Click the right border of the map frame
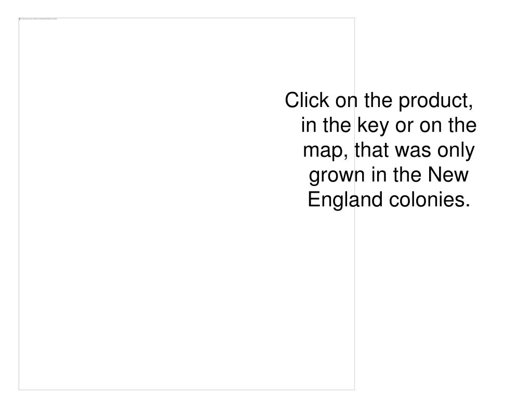The image size is (532, 399). pyautogui.click(x=355, y=271)
